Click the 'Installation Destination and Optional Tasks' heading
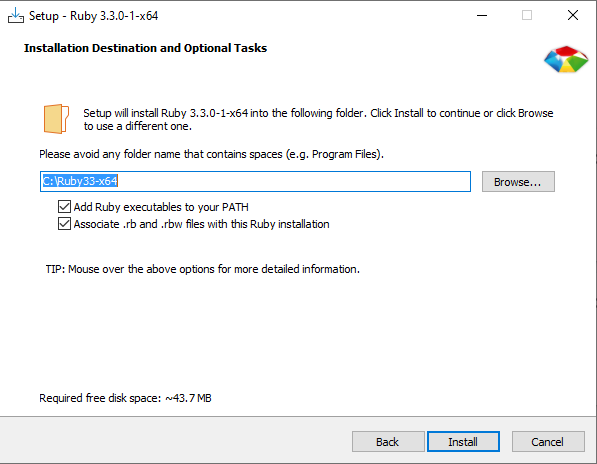This screenshot has width=597, height=464. (x=145, y=48)
